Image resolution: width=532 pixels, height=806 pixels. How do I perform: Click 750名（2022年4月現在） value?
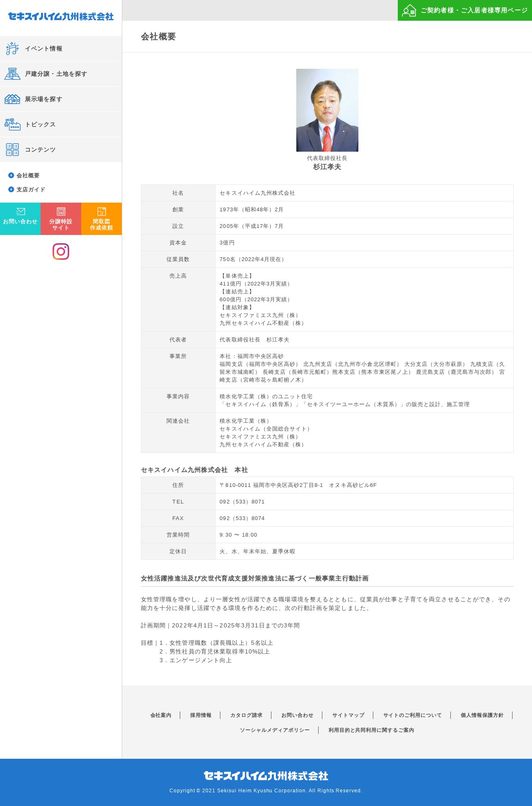[253, 259]
